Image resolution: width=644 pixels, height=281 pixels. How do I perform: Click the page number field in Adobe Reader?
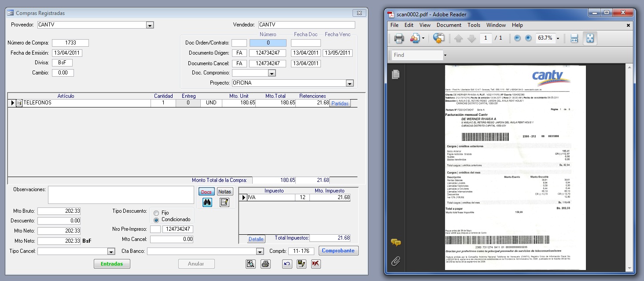486,38
